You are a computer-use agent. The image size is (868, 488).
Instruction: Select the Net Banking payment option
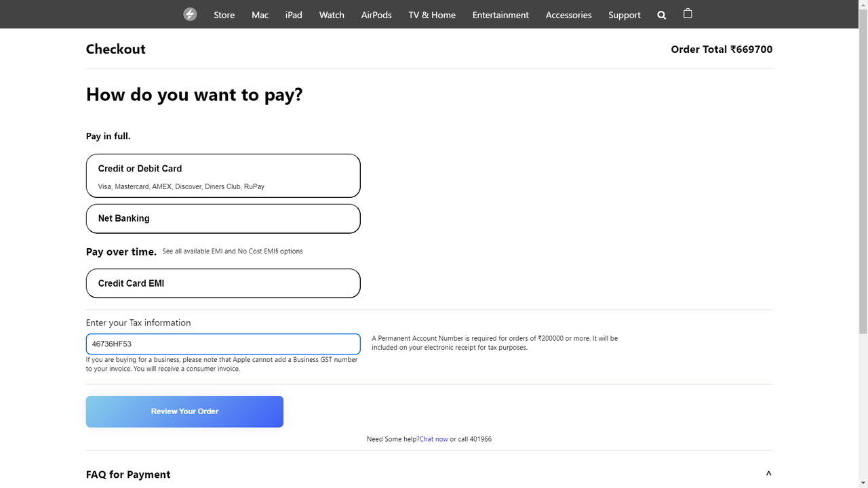[x=223, y=219]
